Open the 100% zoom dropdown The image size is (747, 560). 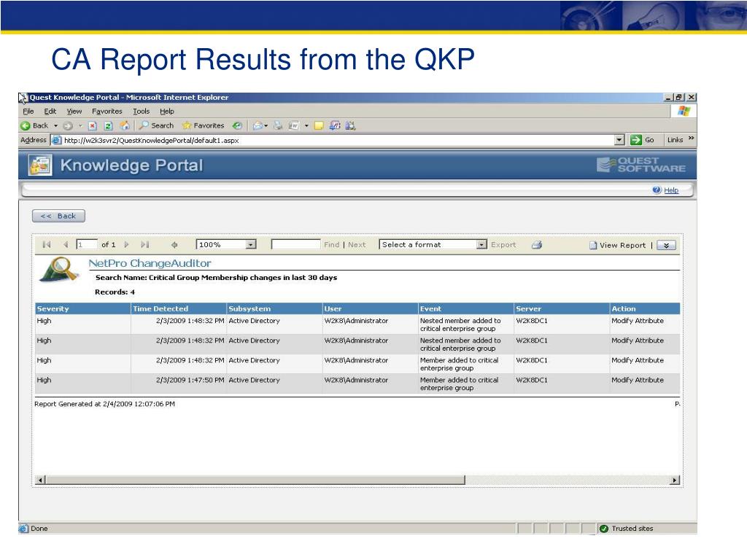[251, 245]
